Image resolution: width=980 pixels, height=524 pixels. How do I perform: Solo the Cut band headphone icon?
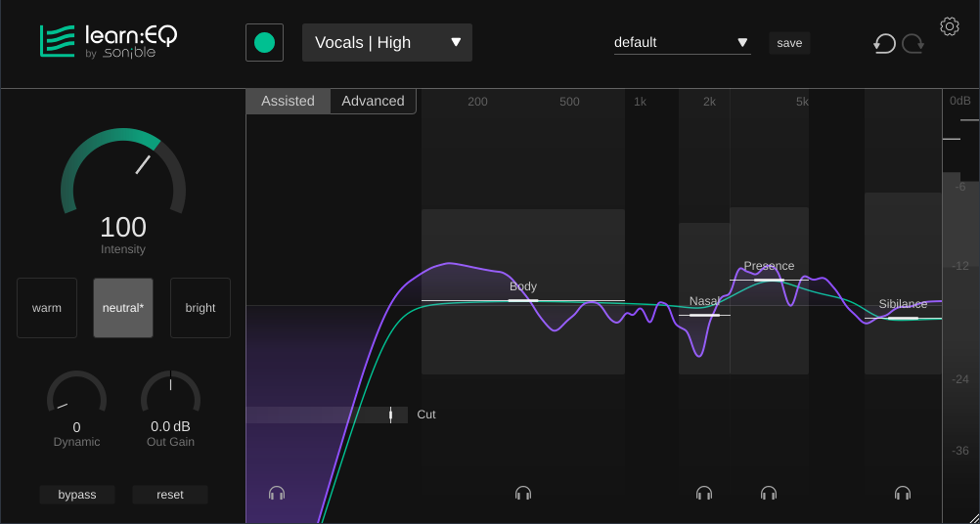click(x=277, y=494)
